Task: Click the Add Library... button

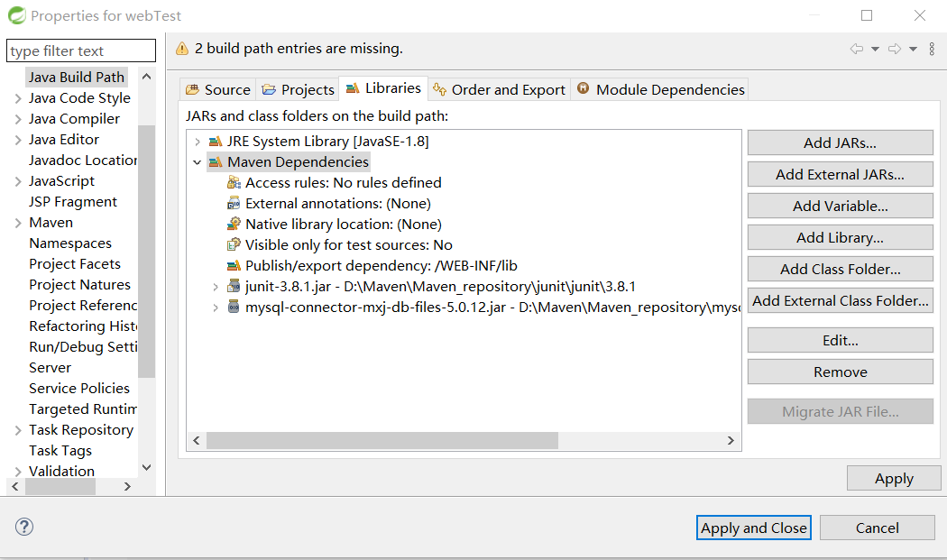Action: 840,237
